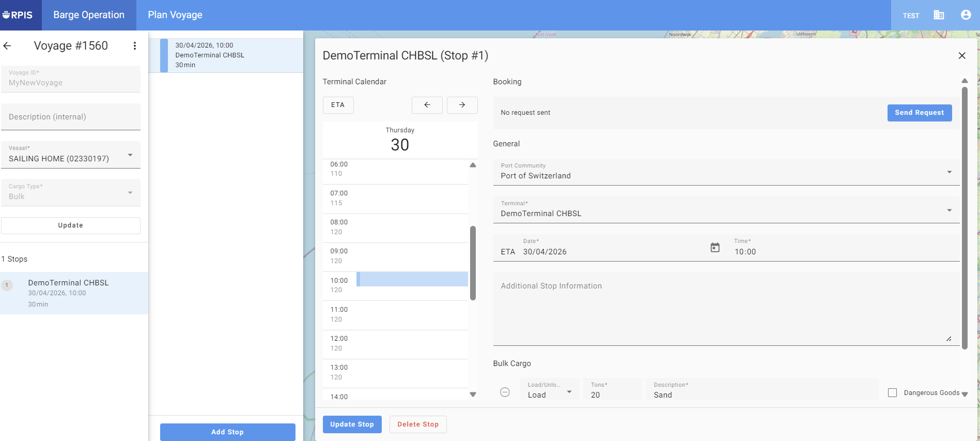Click the calendar's vertical scrollbar thumb
980x441 pixels.
[473, 263]
